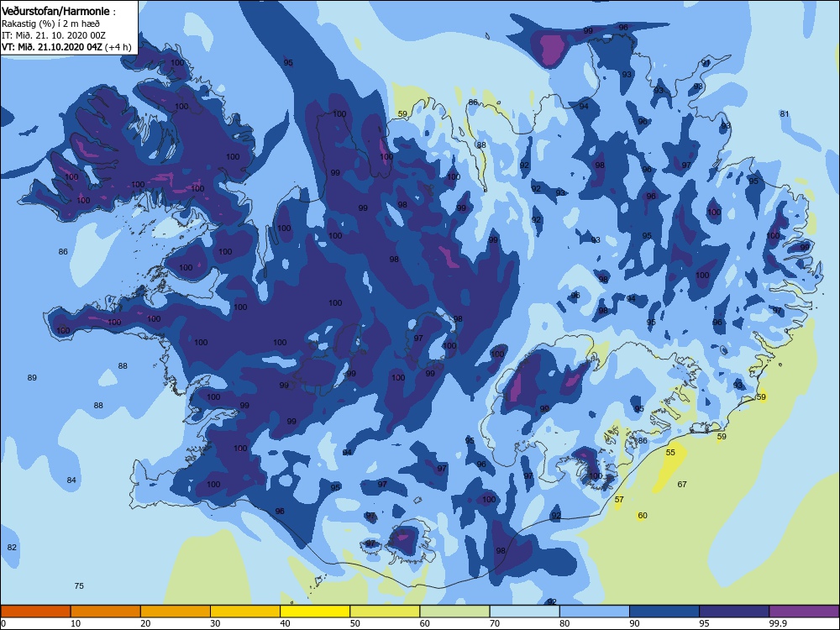Image resolution: width=840 pixels, height=630 pixels.
Task: Click the '(+4 h)' forecast offset text
Action: click(x=118, y=47)
